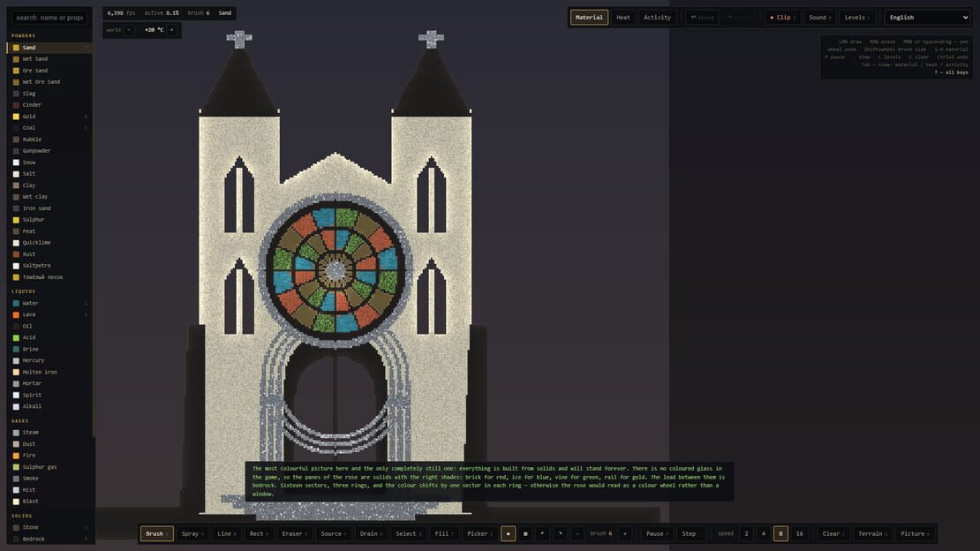Screen dimensions: 980x551
Task: Click the material search field
Action: pyautogui.click(x=49, y=18)
